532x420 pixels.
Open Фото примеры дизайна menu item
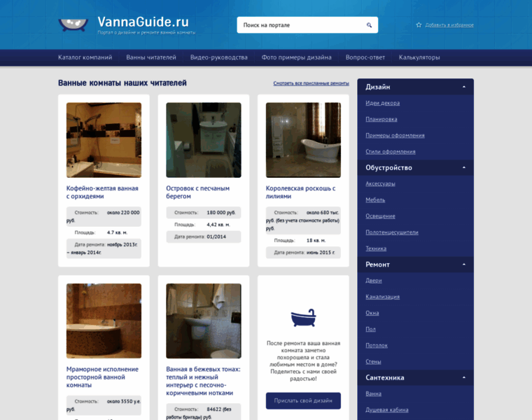[297, 57]
